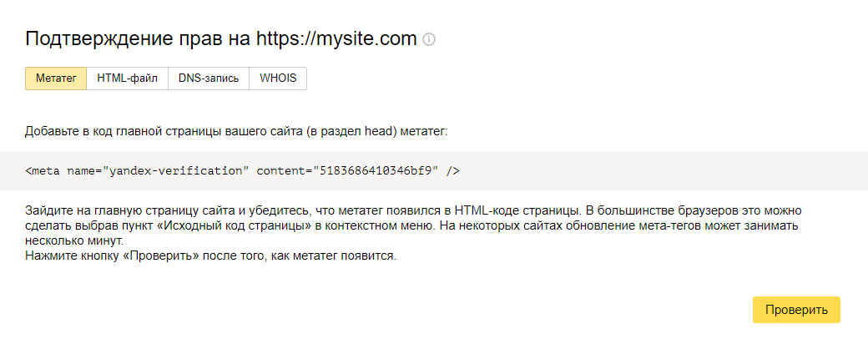Viewport: 868px width, 339px height.
Task: Click the opening <meta tag text
Action: coord(43,170)
